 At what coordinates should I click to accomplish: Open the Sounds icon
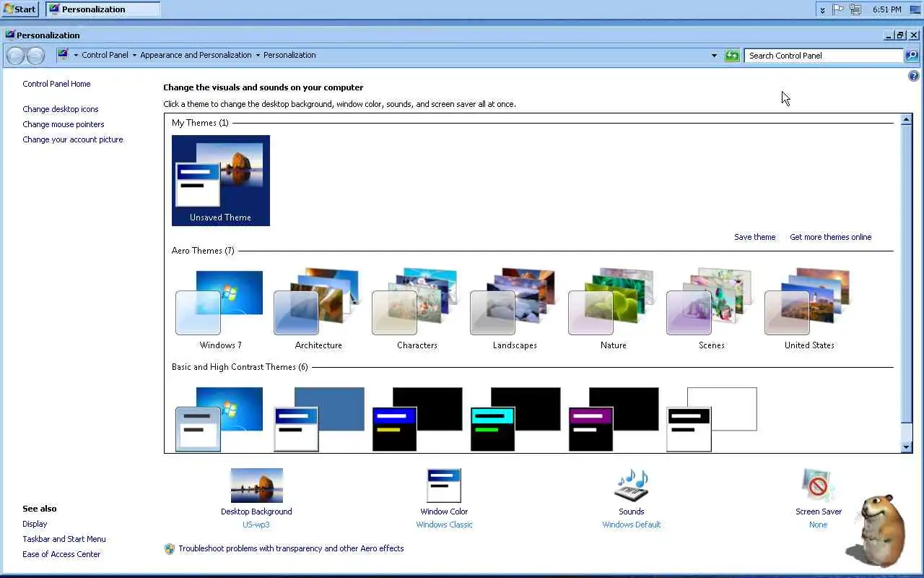(x=632, y=486)
